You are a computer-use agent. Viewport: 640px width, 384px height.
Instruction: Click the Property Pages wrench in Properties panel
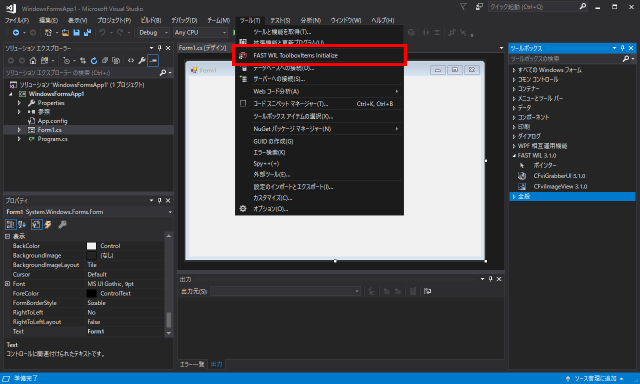coord(62,224)
